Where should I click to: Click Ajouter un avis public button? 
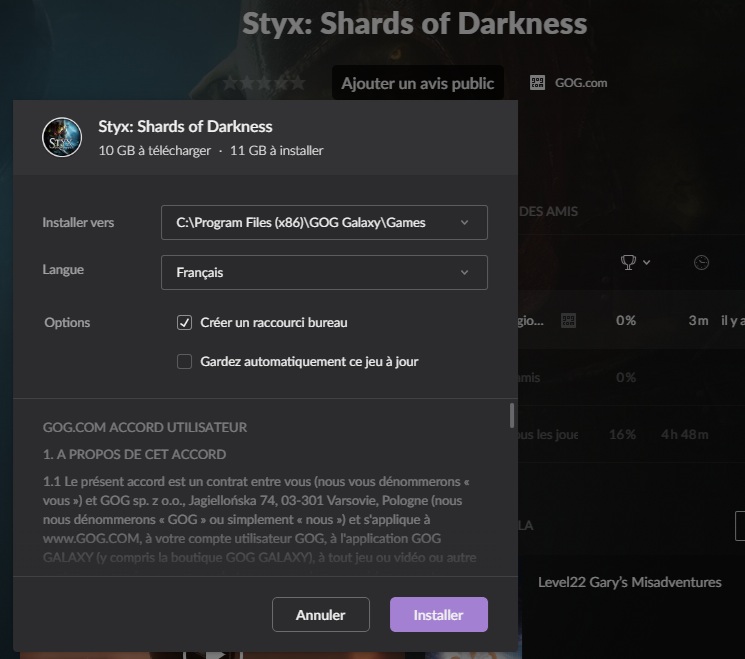[418, 83]
